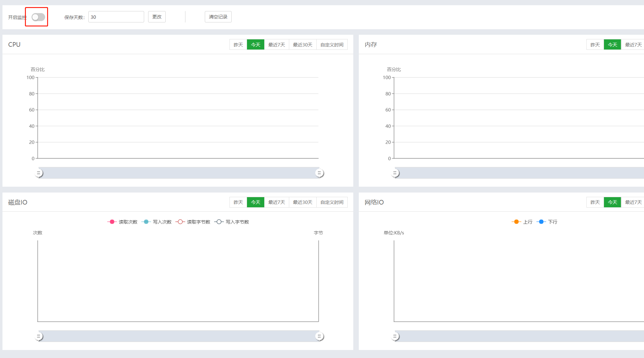Toggle 读取字节数 legend series marker
This screenshot has width=644, height=358.
(x=180, y=222)
